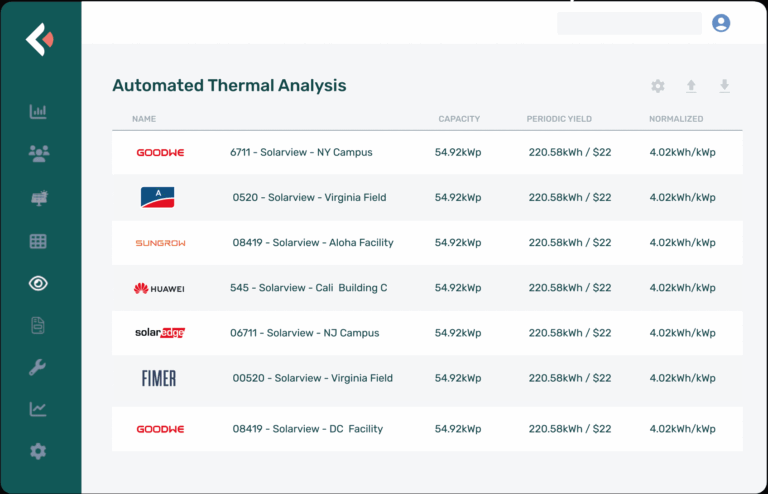The width and height of the screenshot is (768, 494).
Task: Click yield 220.58kWh / $22 in DC Facility row
Action: click(570, 429)
